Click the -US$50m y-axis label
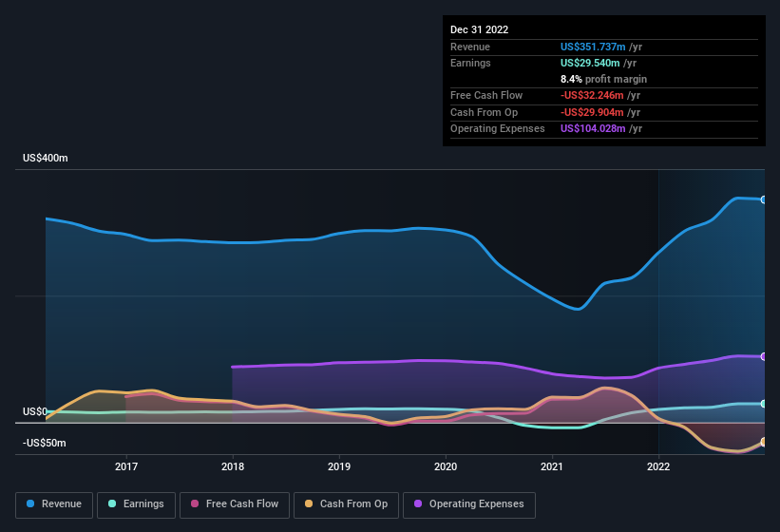 click(x=45, y=443)
